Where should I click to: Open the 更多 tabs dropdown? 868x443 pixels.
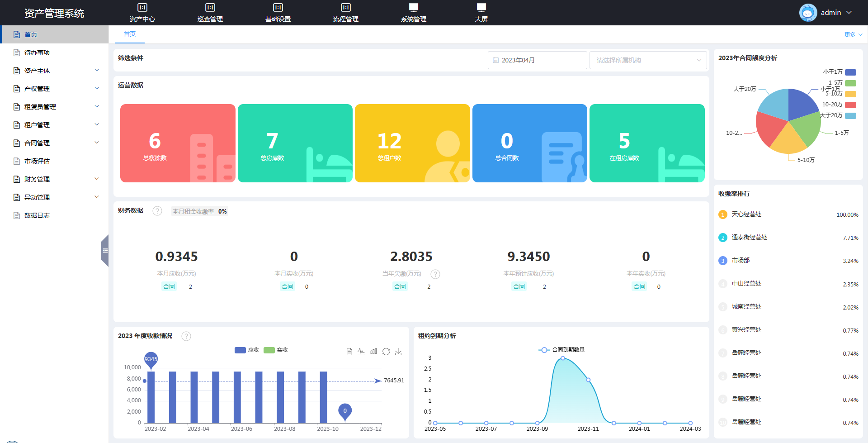(853, 34)
